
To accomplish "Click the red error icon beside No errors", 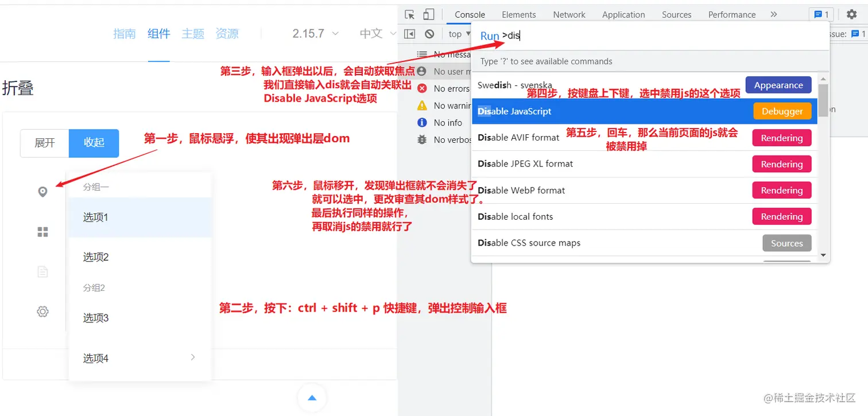I will pyautogui.click(x=422, y=88).
